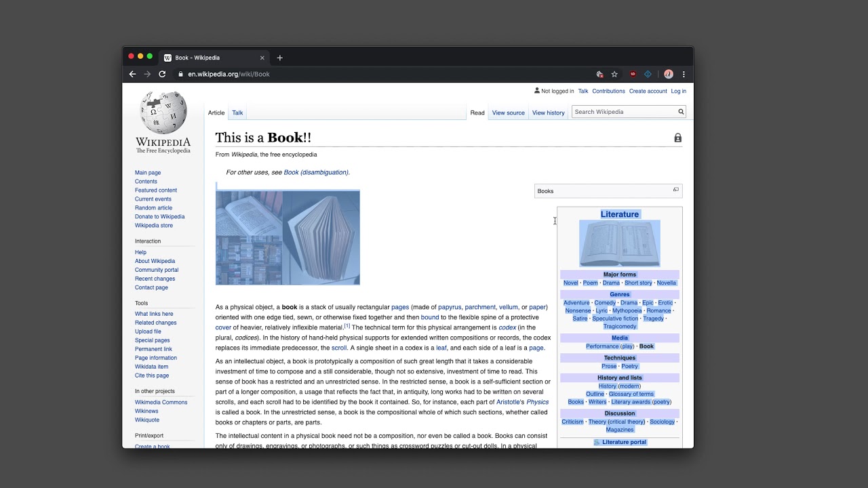Select the Book - Wikipedia browser tab
This screenshot has width=868, height=488.
coord(214,58)
